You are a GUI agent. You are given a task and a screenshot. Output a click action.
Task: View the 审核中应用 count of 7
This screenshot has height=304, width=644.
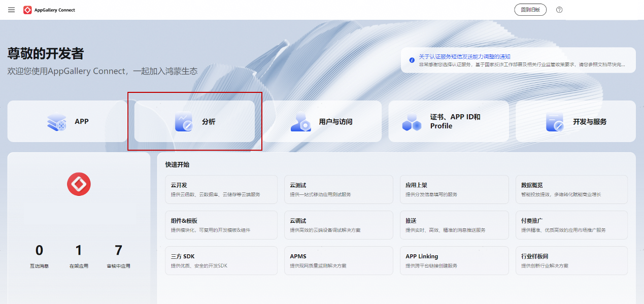click(x=118, y=251)
